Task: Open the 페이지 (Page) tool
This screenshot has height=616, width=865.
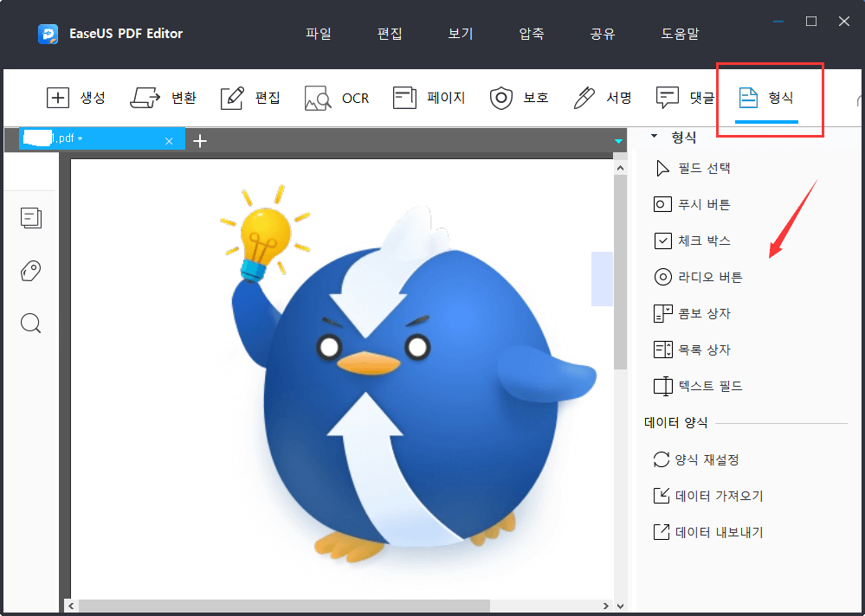Action: (x=429, y=98)
